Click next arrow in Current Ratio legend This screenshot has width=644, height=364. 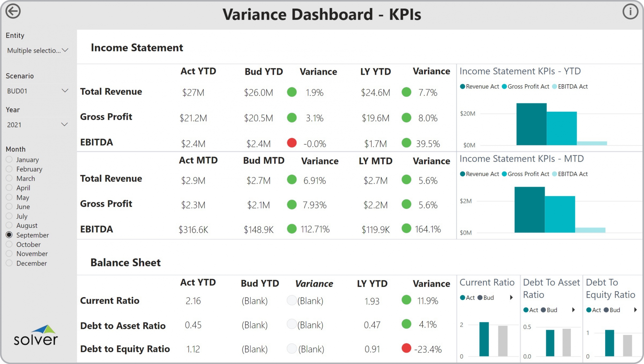click(x=511, y=298)
